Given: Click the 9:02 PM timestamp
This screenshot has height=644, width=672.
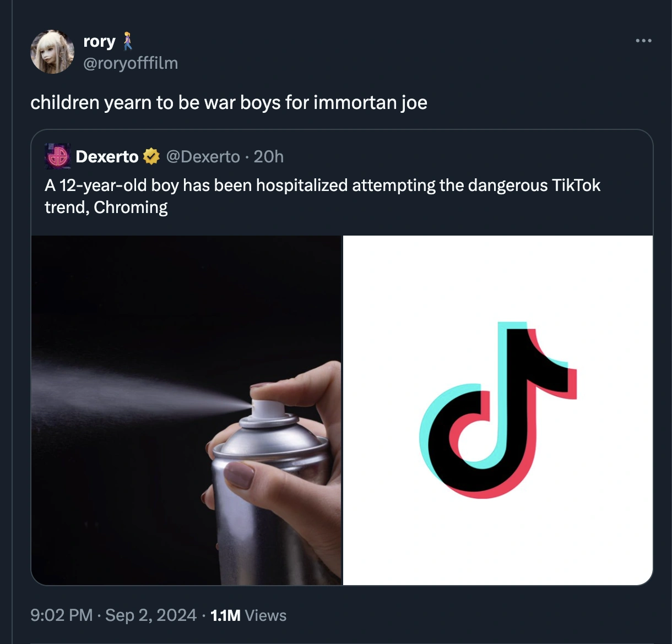Looking at the screenshot, I should pyautogui.click(x=62, y=615).
